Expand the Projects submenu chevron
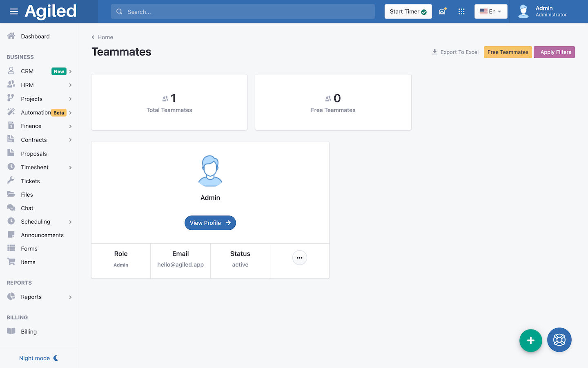 pos(70,99)
